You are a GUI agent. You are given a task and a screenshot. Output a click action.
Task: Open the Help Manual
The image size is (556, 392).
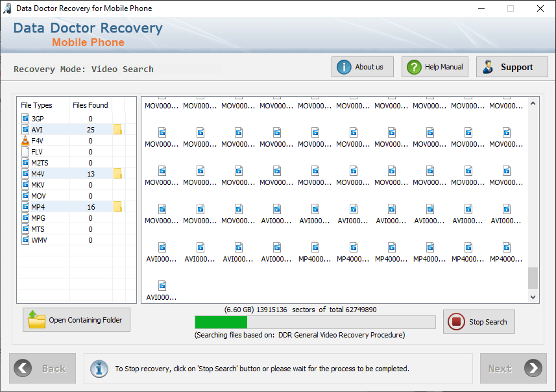pyautogui.click(x=435, y=67)
